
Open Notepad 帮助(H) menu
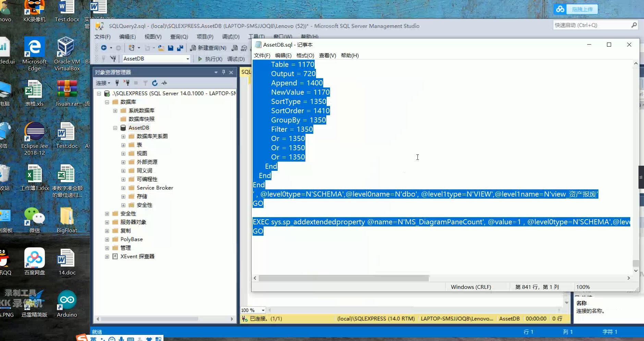pos(350,55)
